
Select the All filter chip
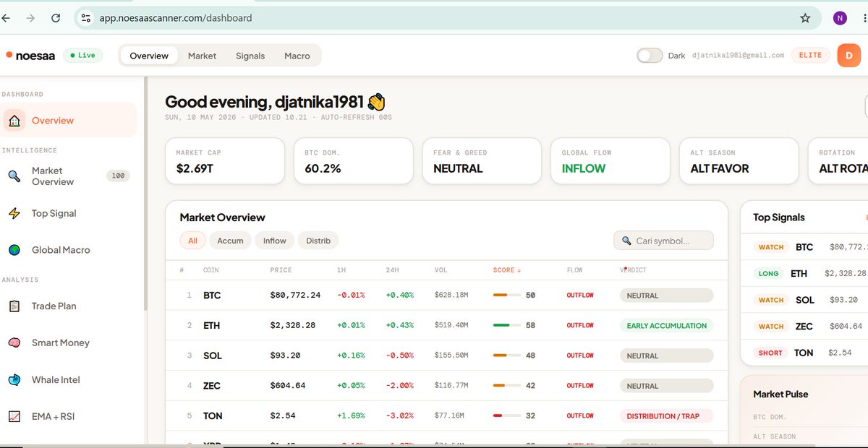click(x=192, y=241)
